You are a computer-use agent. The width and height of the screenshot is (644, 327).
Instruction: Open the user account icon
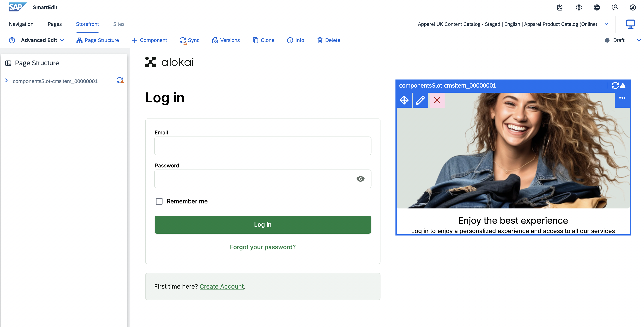point(633,7)
